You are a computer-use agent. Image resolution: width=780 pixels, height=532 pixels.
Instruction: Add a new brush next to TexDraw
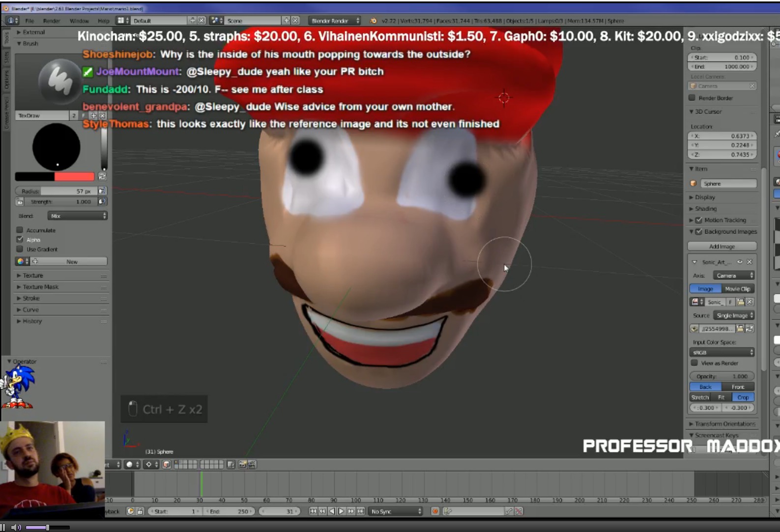click(x=93, y=115)
